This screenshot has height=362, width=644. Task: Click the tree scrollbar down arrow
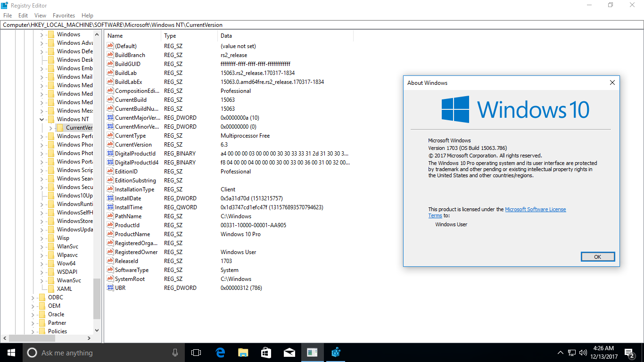[x=97, y=331]
